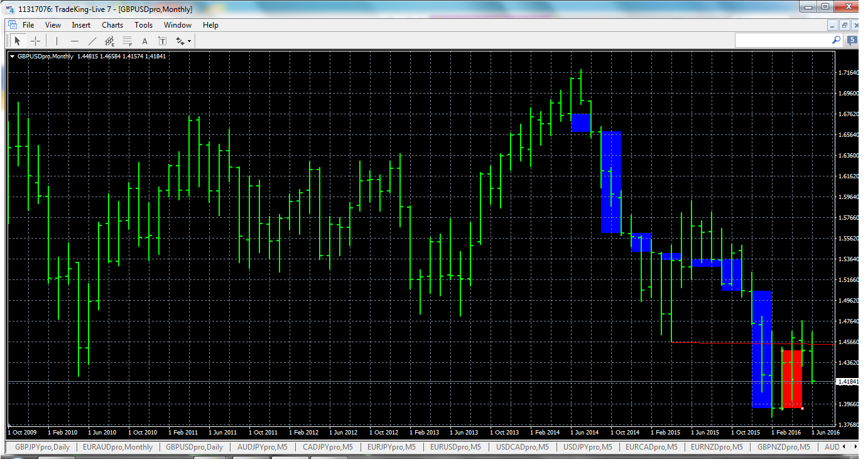Select the Equidistant Channel tool
Image resolution: width=868 pixels, height=459 pixels.
click(109, 40)
